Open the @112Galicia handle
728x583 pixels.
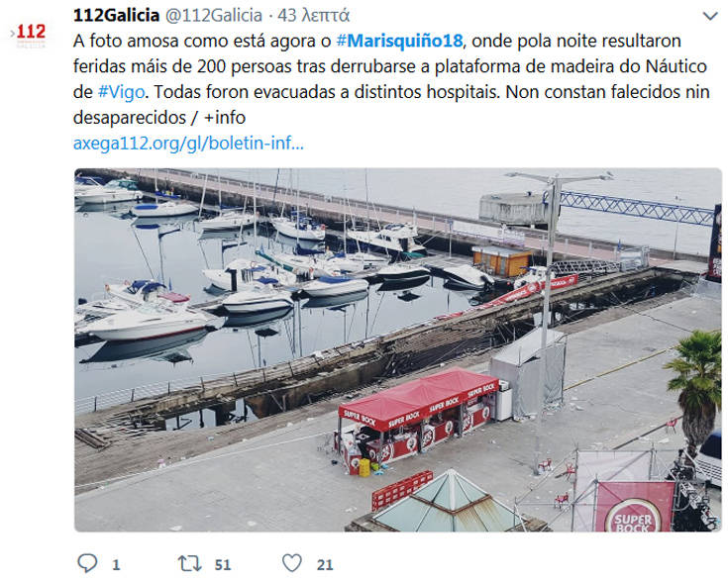pos(214,15)
